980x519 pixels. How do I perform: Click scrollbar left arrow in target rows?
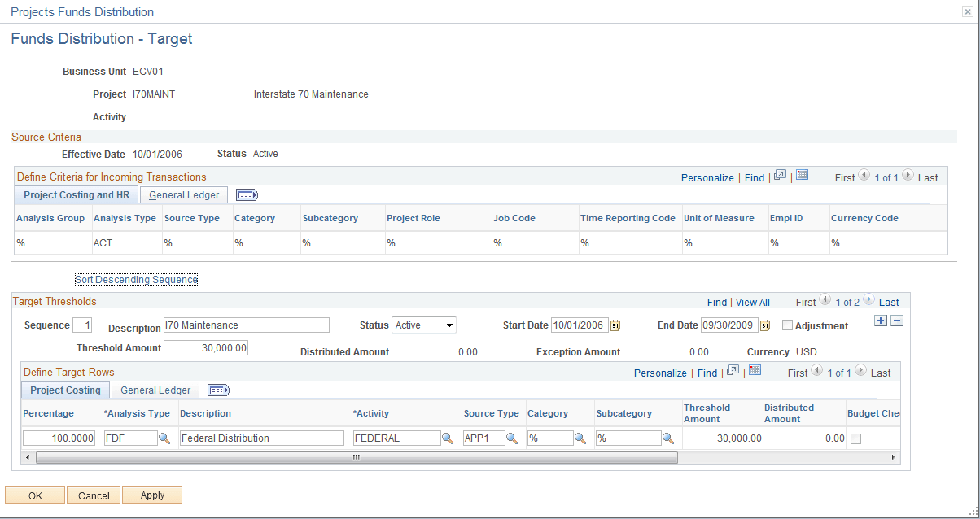(x=29, y=458)
